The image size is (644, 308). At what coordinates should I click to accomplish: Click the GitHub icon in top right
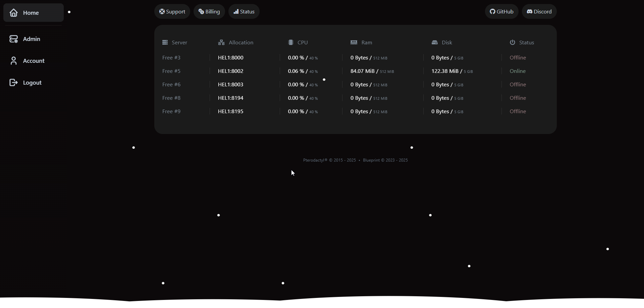pyautogui.click(x=493, y=11)
